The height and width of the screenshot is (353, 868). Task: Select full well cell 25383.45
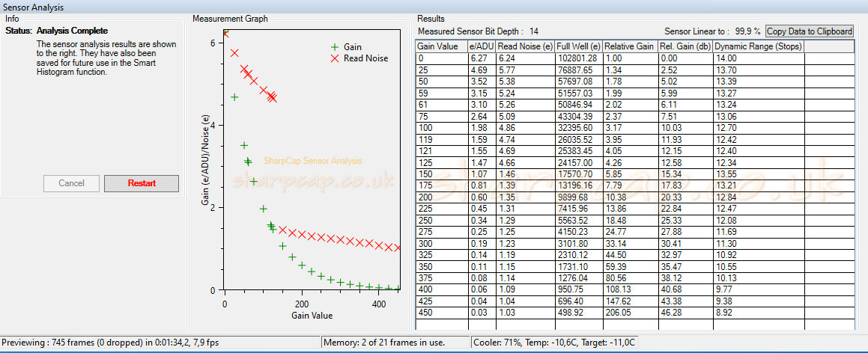[578, 151]
